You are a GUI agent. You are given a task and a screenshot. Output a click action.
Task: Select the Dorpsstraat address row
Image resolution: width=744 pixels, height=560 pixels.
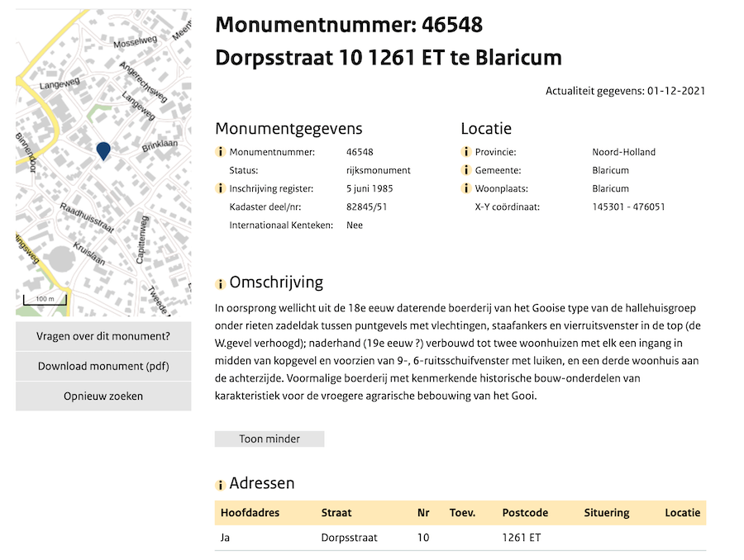coord(460,538)
